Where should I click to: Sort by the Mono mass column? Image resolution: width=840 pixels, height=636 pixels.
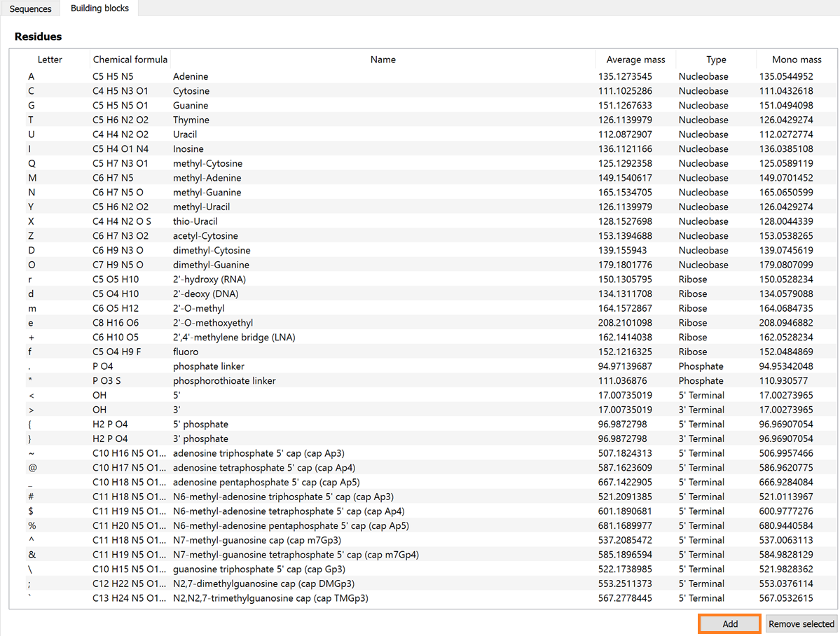pos(797,60)
